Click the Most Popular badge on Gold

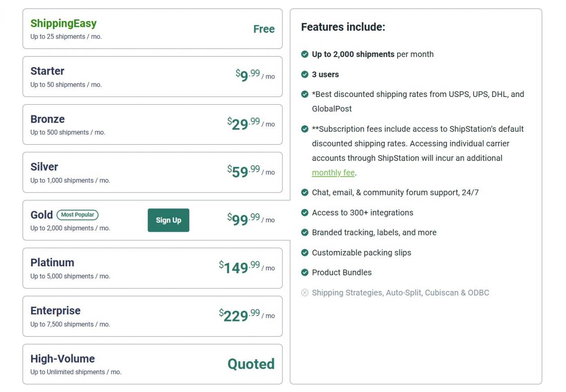pyautogui.click(x=77, y=215)
